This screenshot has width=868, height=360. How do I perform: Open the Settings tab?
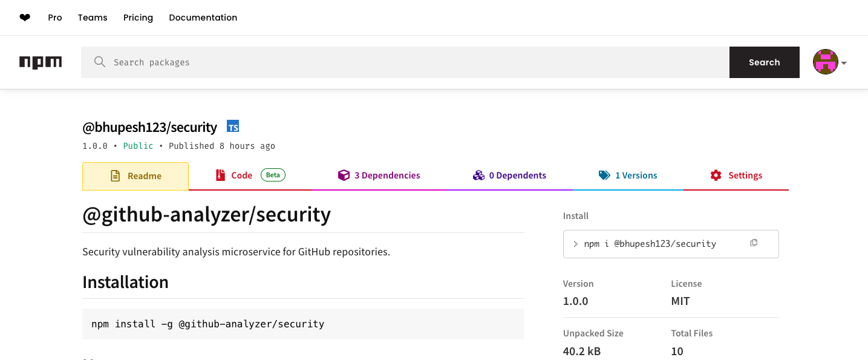pos(736,175)
